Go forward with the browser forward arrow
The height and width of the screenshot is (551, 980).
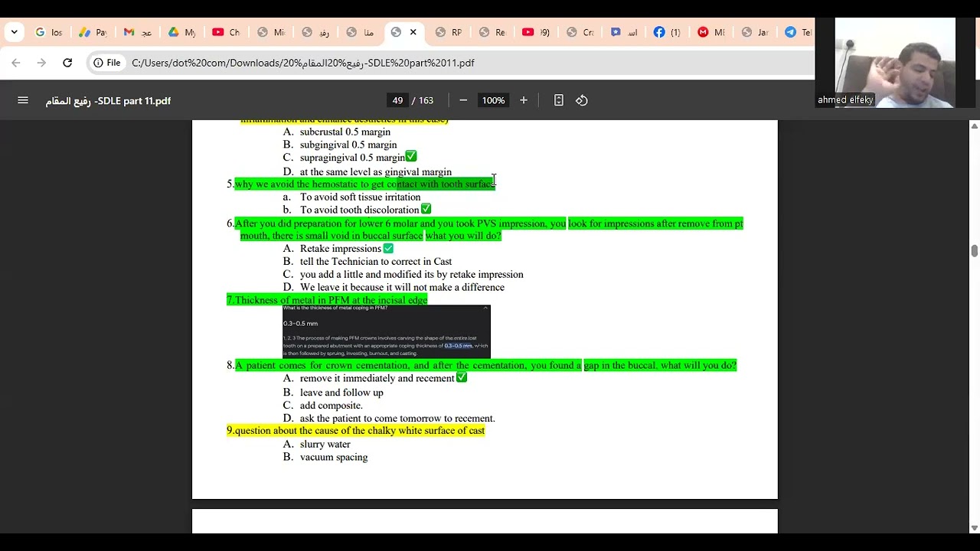point(41,63)
